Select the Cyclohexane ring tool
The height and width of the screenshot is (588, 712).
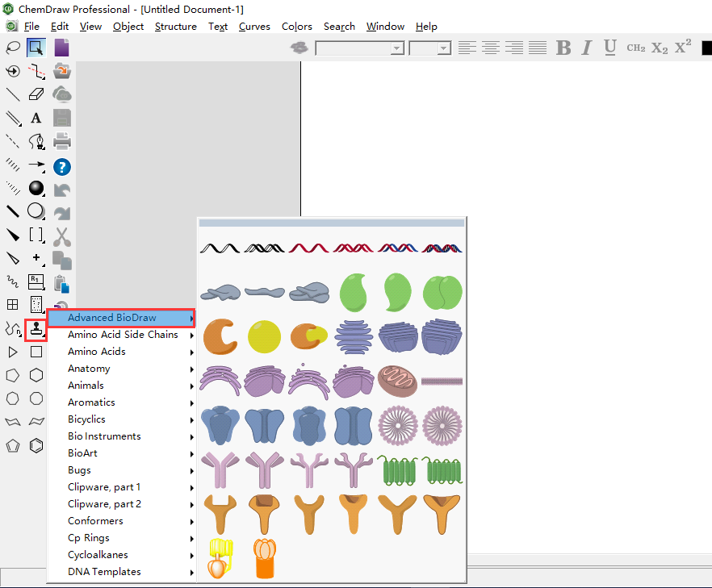point(36,375)
